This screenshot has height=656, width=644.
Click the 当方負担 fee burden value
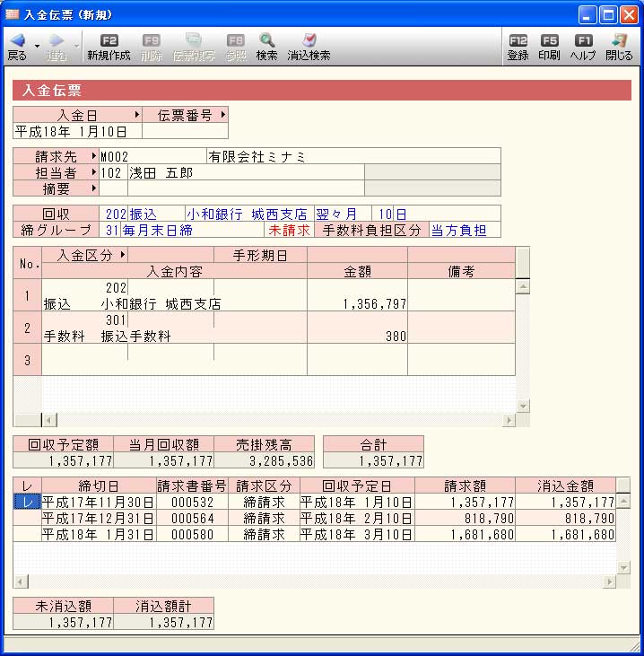point(458,230)
